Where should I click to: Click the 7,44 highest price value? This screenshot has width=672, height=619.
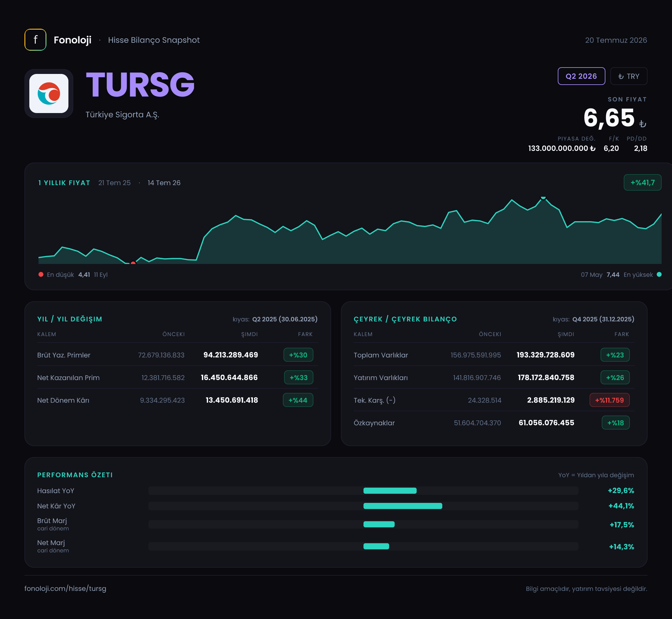613,275
